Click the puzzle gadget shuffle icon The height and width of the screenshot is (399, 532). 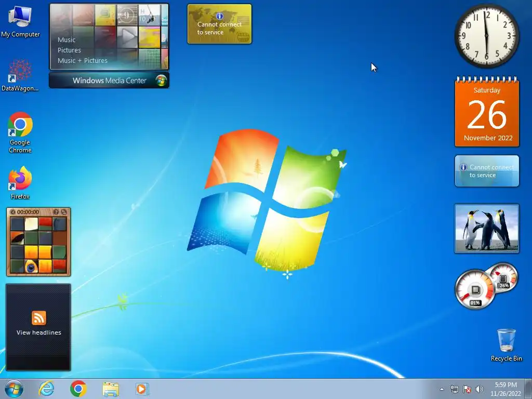coord(64,212)
